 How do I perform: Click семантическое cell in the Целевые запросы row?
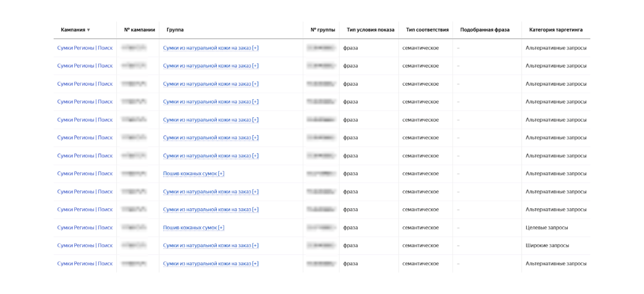420,228
